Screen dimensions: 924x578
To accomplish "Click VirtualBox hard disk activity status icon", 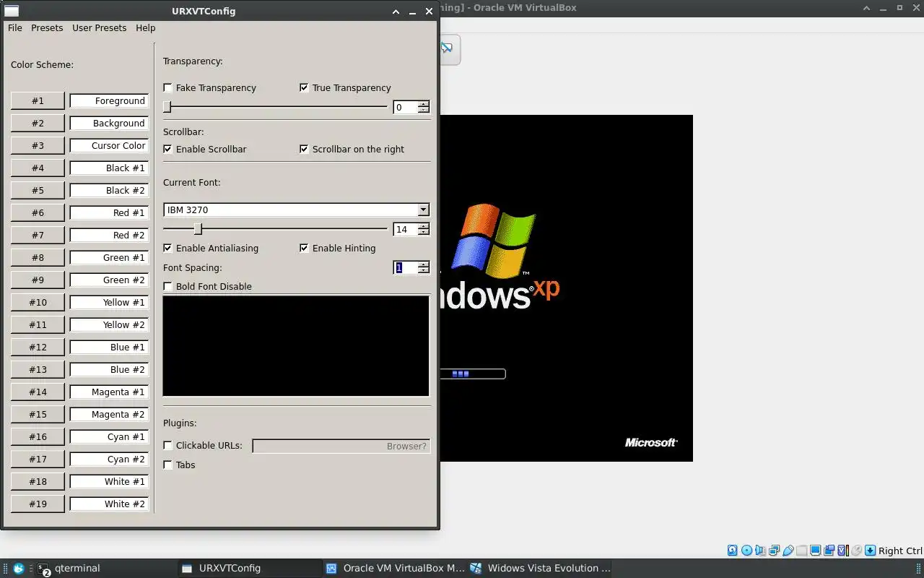I will [733, 551].
